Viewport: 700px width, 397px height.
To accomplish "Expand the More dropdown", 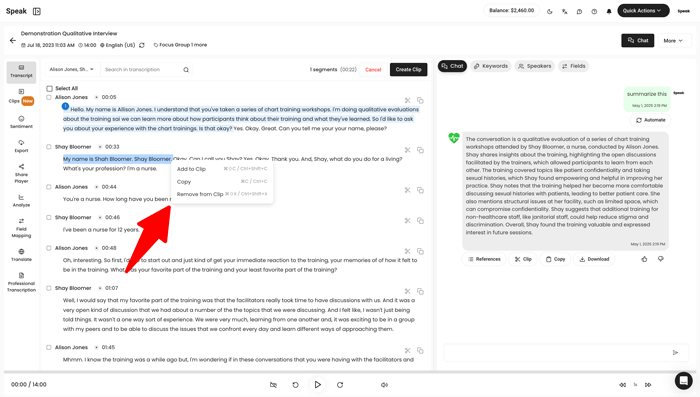I will click(673, 41).
